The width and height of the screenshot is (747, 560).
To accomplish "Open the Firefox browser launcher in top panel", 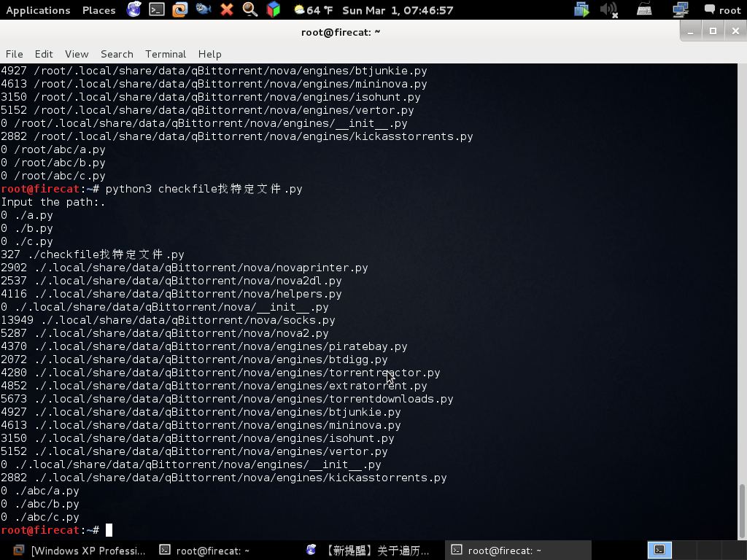I will tap(133, 9).
